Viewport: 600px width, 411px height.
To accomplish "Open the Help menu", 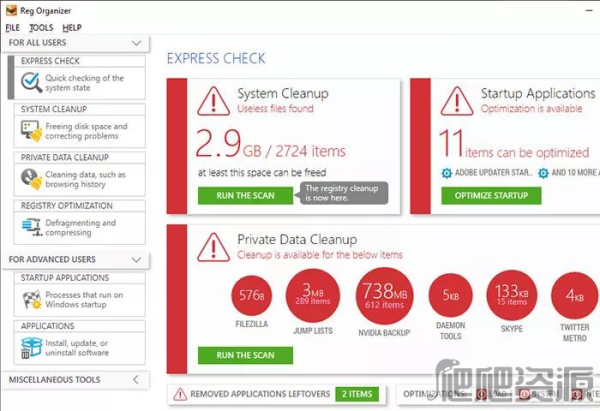I will [x=72, y=27].
